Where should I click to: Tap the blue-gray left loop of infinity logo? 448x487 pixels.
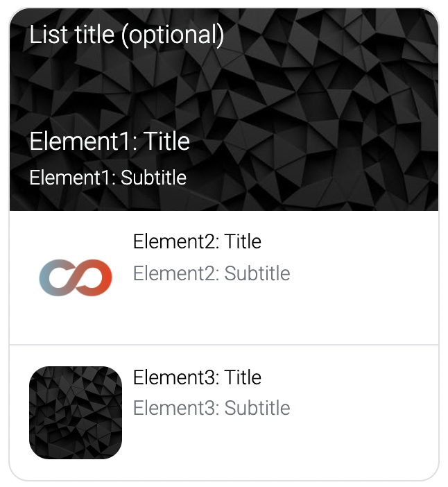click(56, 277)
